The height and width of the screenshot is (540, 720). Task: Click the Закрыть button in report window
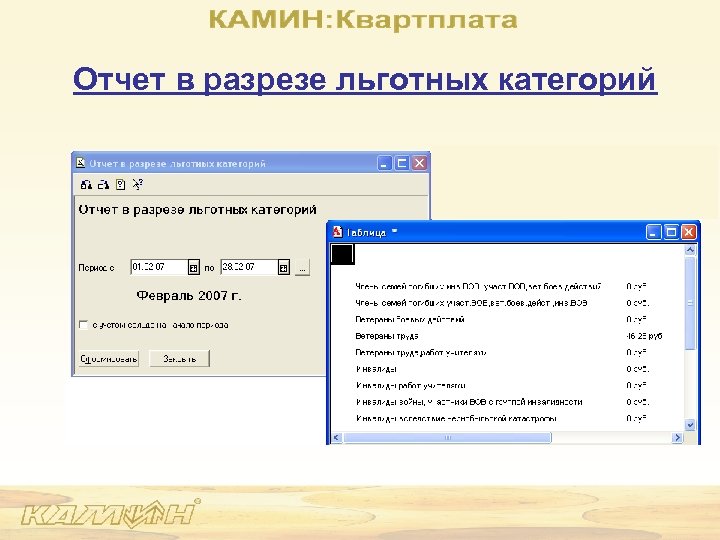pos(180,359)
